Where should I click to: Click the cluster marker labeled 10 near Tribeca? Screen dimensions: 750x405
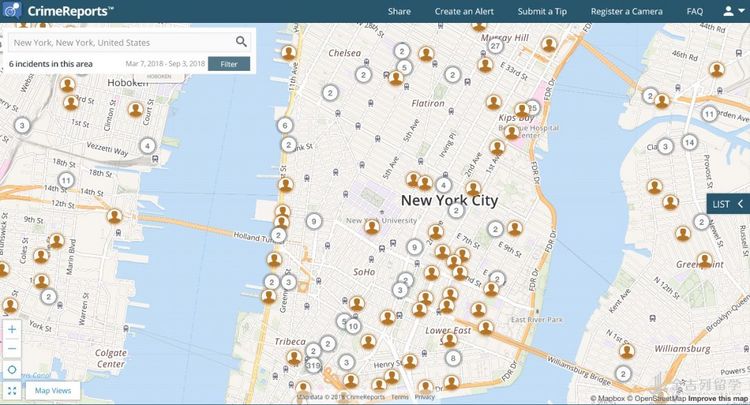[x=353, y=325]
